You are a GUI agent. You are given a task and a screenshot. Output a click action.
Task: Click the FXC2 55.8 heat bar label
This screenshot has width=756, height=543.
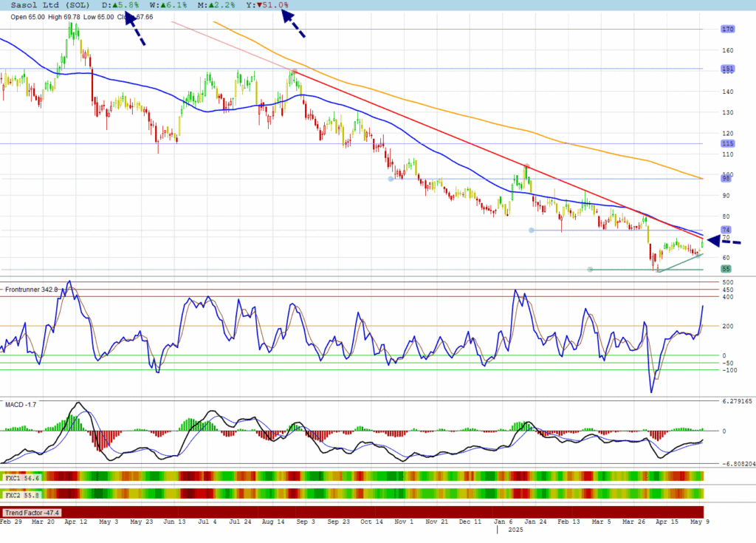(x=22, y=495)
